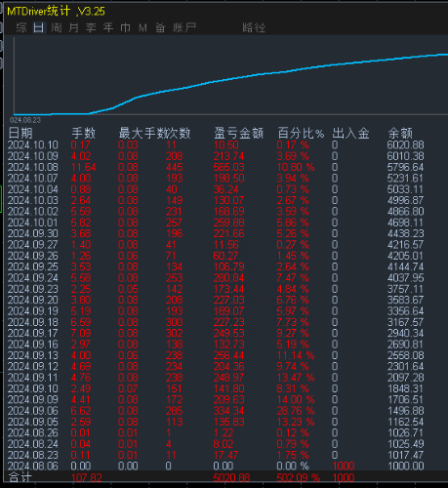Image resolution: width=448 pixels, height=488 pixels.
Task: Click the 2024.09.18 date cell
Action: click(x=33, y=322)
